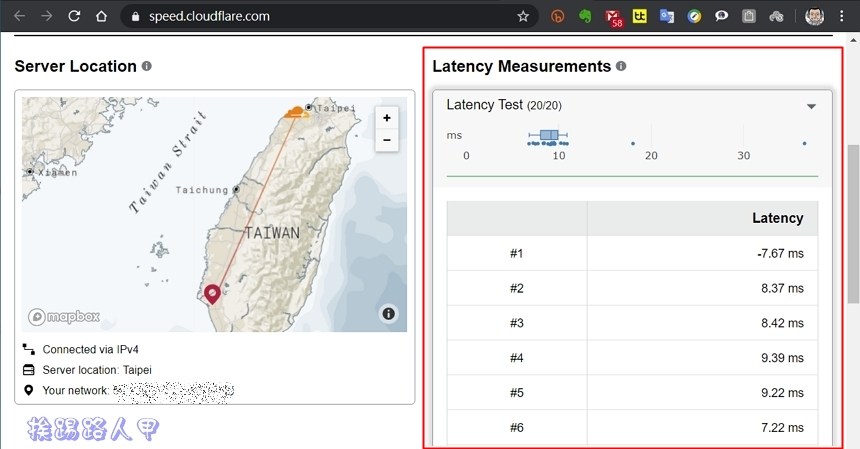The height and width of the screenshot is (449, 860).
Task: Click the orange Cloudflare server marker
Action: click(294, 112)
